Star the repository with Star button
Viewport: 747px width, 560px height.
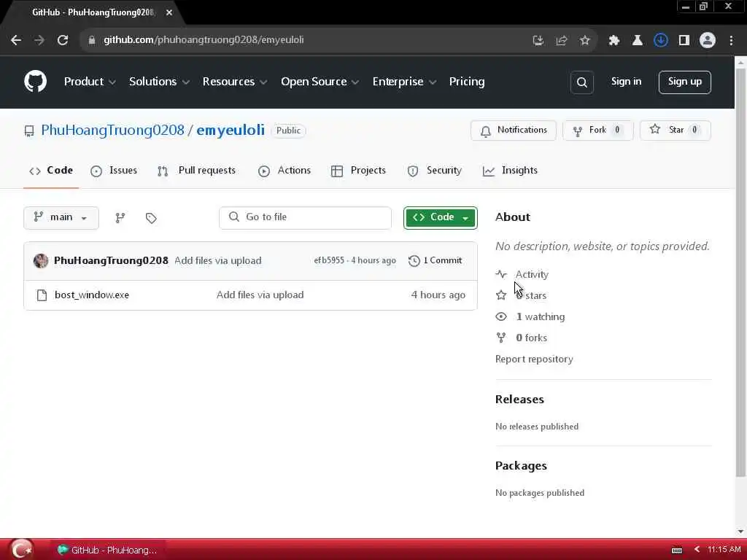[x=675, y=131]
